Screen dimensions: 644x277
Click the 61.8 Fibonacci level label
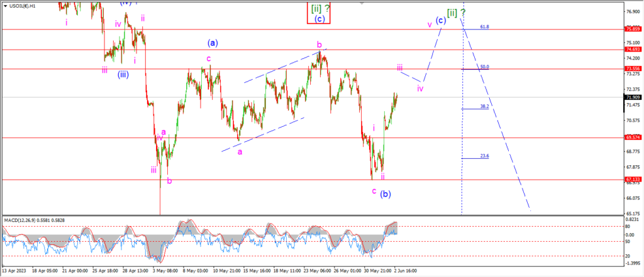coord(484,26)
